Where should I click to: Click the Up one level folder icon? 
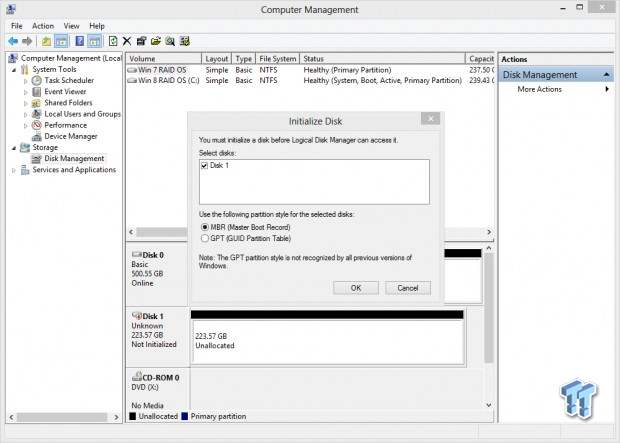pos(47,41)
